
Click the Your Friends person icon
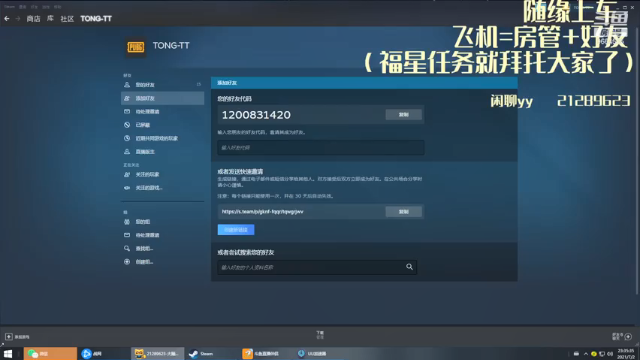(127, 84)
